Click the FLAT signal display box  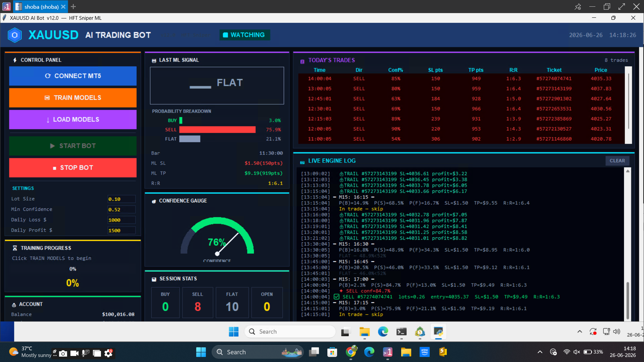(217, 85)
